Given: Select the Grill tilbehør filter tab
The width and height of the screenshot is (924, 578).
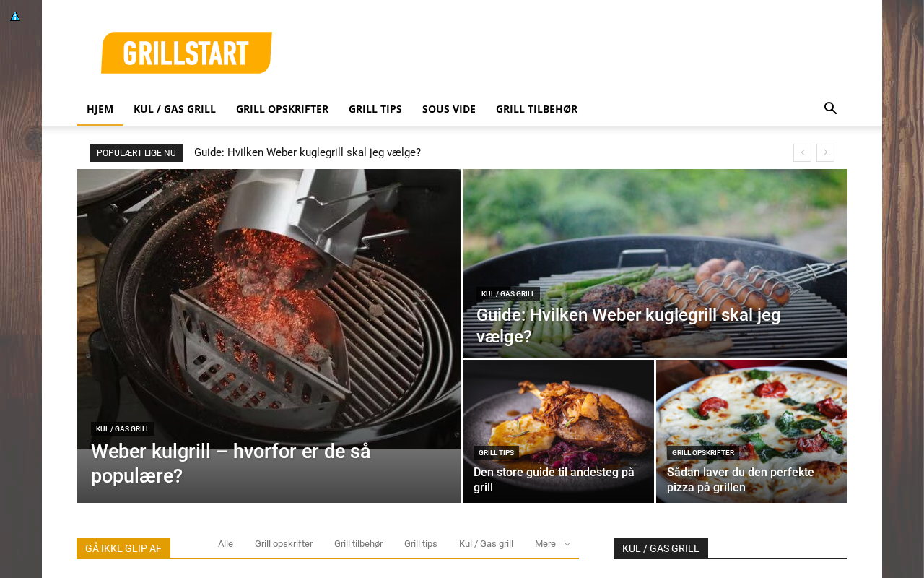Looking at the screenshot, I should (x=358, y=544).
